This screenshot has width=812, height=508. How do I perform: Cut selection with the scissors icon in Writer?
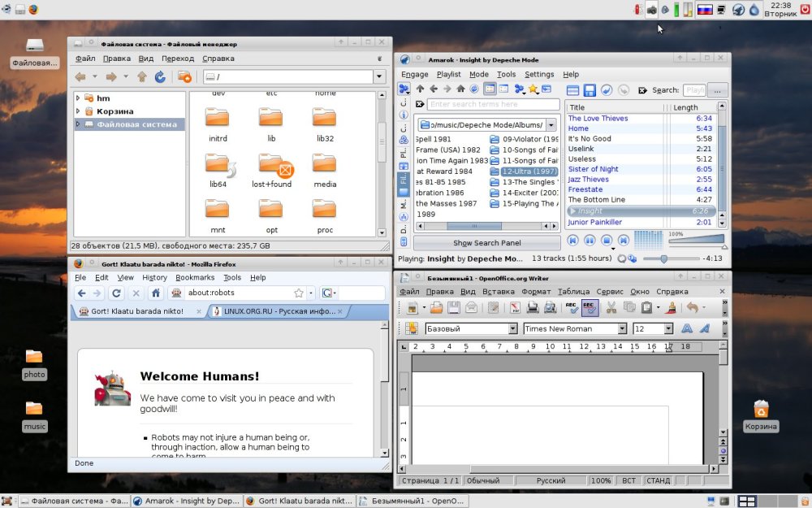coord(611,308)
